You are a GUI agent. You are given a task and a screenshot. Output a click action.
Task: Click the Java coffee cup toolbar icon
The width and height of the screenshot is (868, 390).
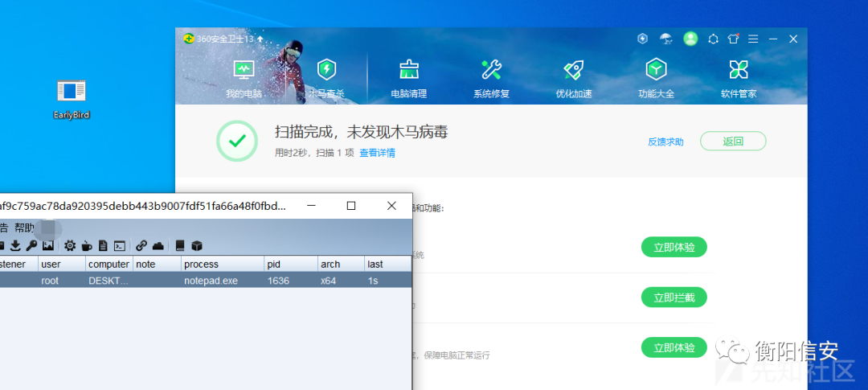(87, 245)
